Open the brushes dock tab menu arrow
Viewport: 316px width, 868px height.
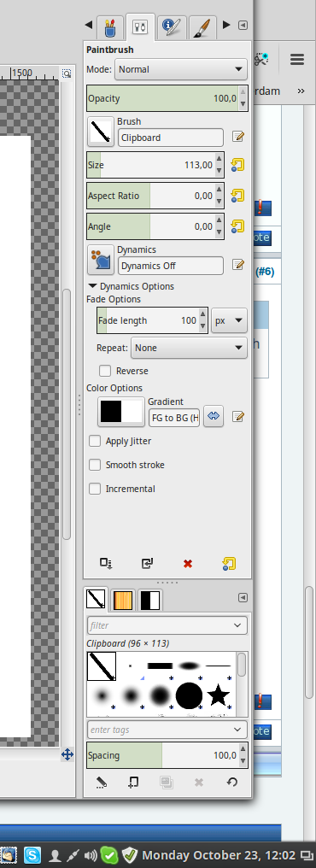pyautogui.click(x=243, y=598)
